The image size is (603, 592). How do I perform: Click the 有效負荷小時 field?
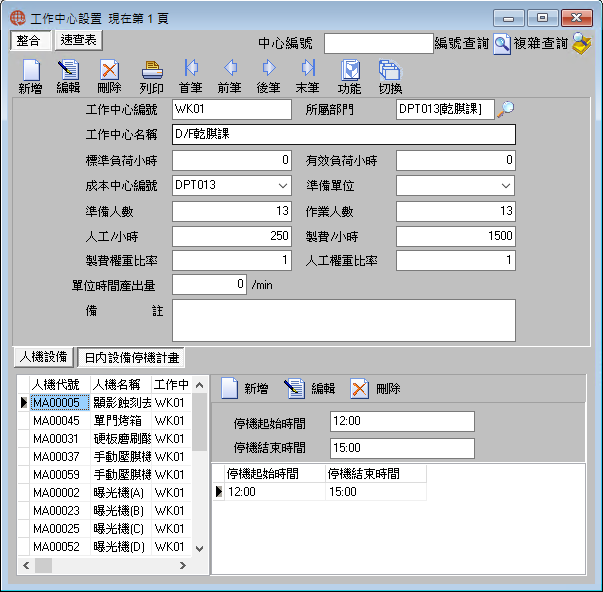click(x=456, y=160)
